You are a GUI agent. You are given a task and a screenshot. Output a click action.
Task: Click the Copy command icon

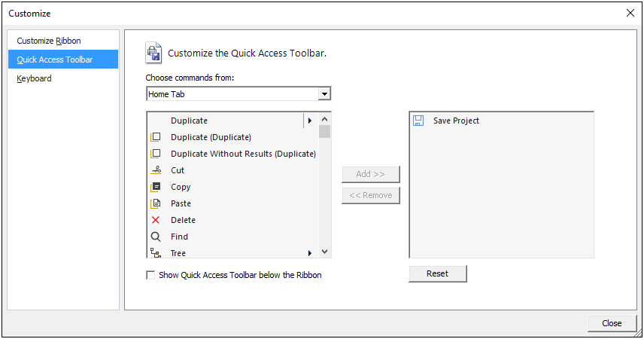click(156, 187)
